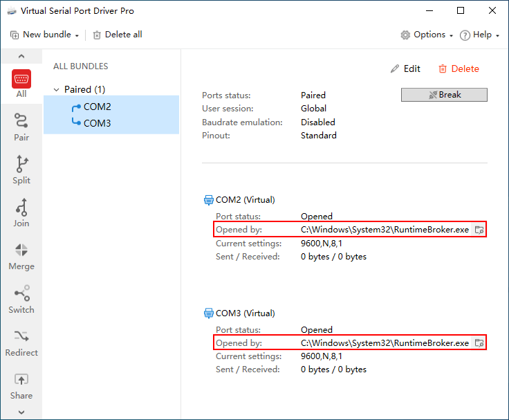The width and height of the screenshot is (509, 420).
Task: Select the All bundles sidebar icon
Action: coord(21,84)
